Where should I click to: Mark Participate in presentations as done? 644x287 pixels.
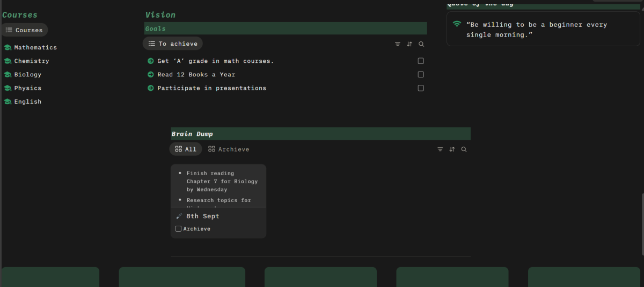[x=421, y=88]
